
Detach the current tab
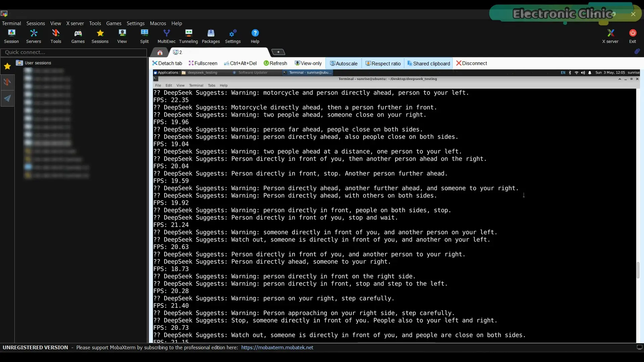(x=167, y=63)
